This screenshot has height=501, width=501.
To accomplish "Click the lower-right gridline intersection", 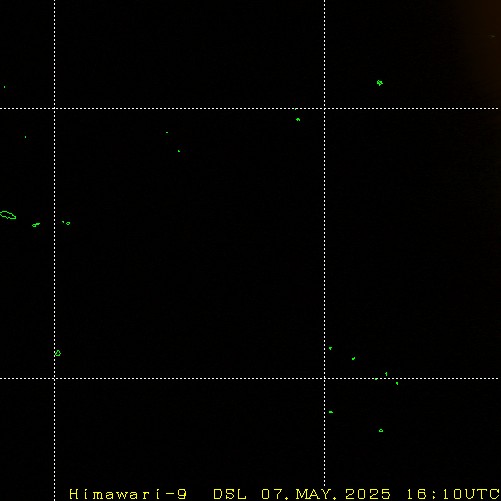I will click(x=325, y=378).
